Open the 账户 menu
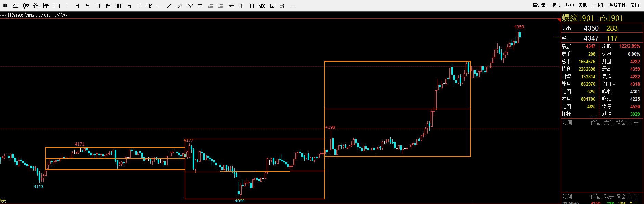Viewport: 644px width, 204px height. [569, 5]
